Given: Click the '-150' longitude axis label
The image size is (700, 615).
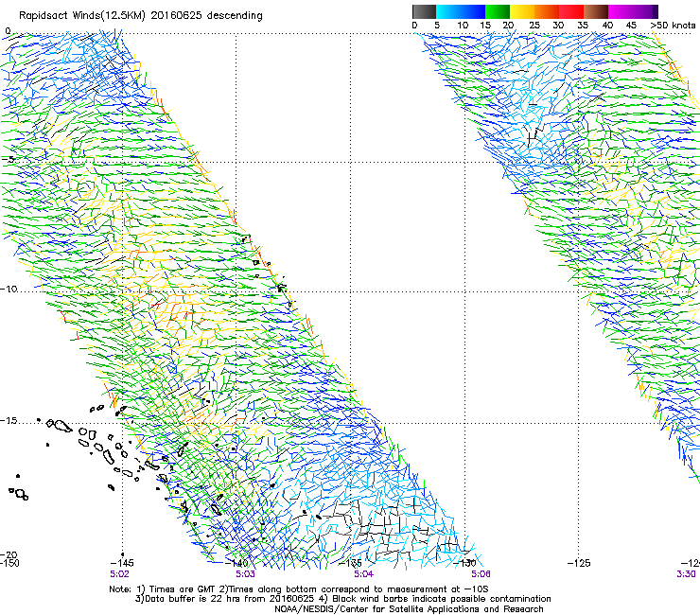Looking at the screenshot, I should (9, 563).
